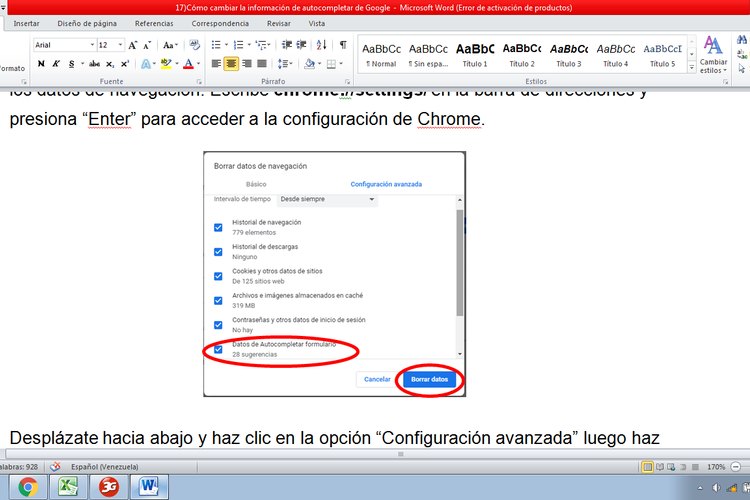Open the Arial font name dropdown

(x=92, y=45)
